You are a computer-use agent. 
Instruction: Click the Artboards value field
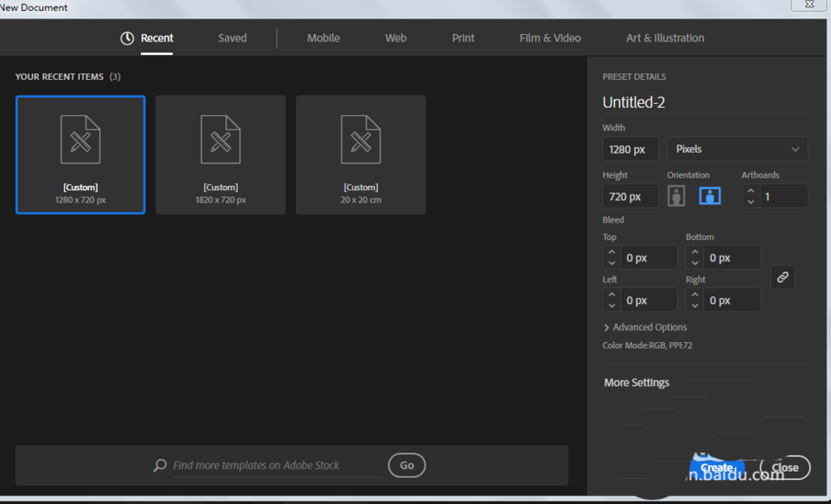tap(784, 197)
